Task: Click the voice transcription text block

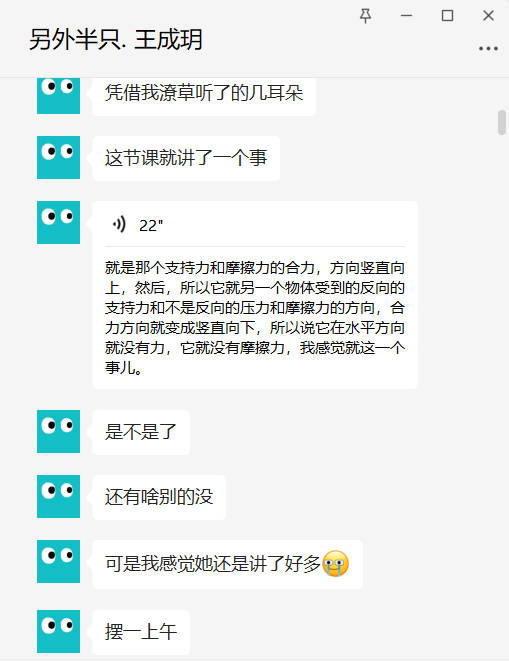Action: (x=255, y=318)
